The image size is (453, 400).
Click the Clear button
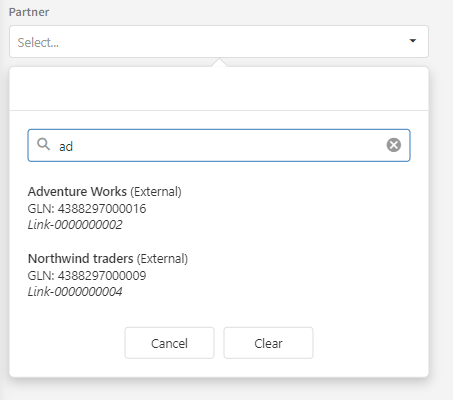[x=268, y=343]
